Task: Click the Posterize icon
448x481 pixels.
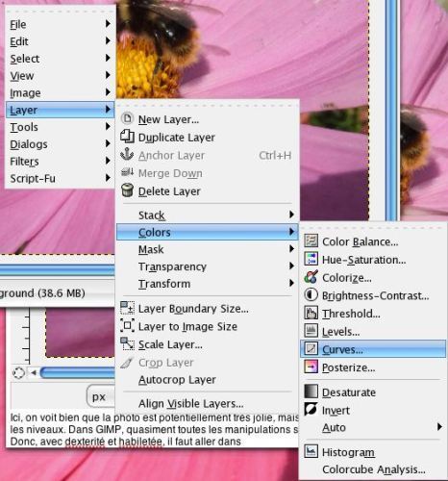Action: point(311,367)
